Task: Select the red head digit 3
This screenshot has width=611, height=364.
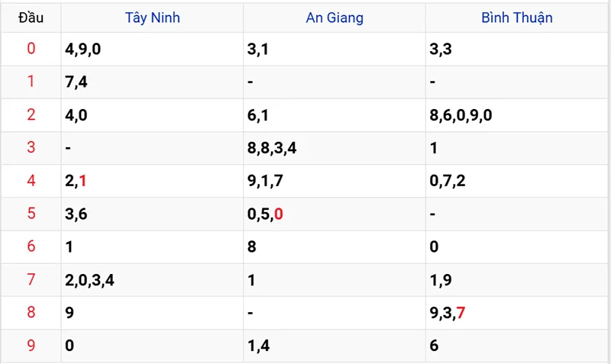Action: (31, 147)
